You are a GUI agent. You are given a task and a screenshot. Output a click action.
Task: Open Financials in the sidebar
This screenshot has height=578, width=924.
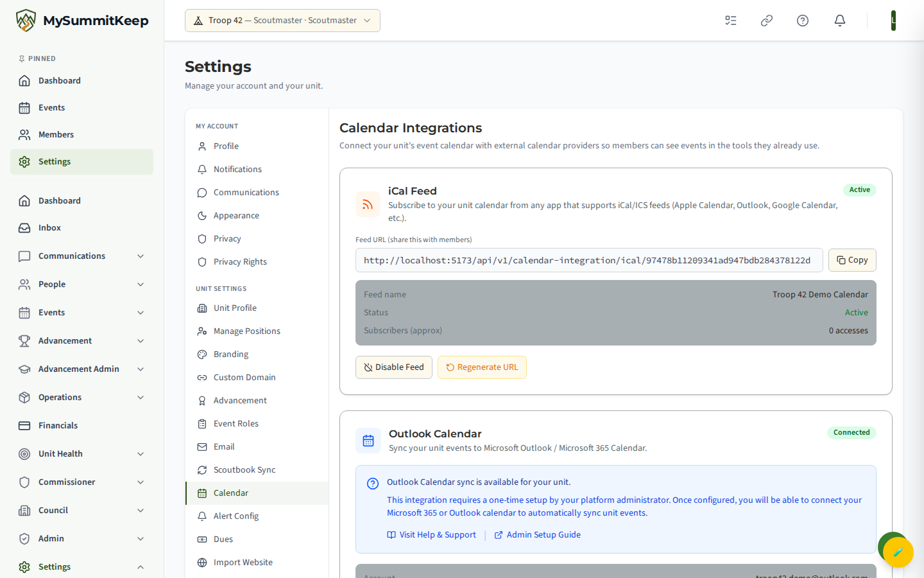click(81, 426)
